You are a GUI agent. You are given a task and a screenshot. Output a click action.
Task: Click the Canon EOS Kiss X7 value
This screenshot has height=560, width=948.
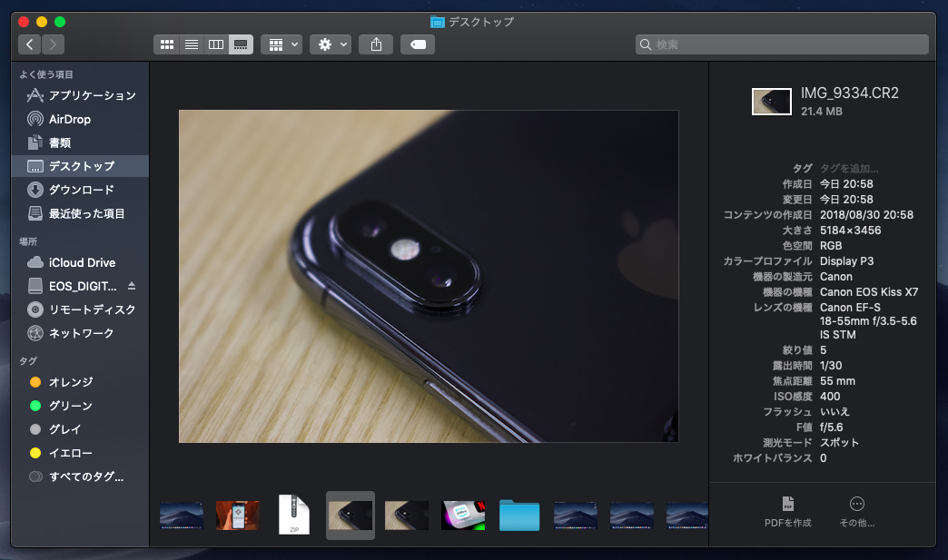tap(869, 292)
